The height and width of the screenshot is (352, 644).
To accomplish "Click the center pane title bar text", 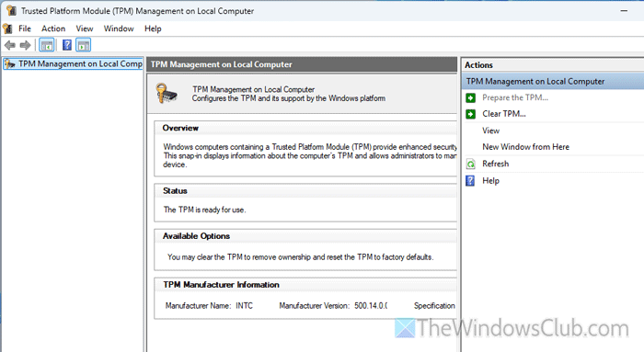I will tap(222, 64).
